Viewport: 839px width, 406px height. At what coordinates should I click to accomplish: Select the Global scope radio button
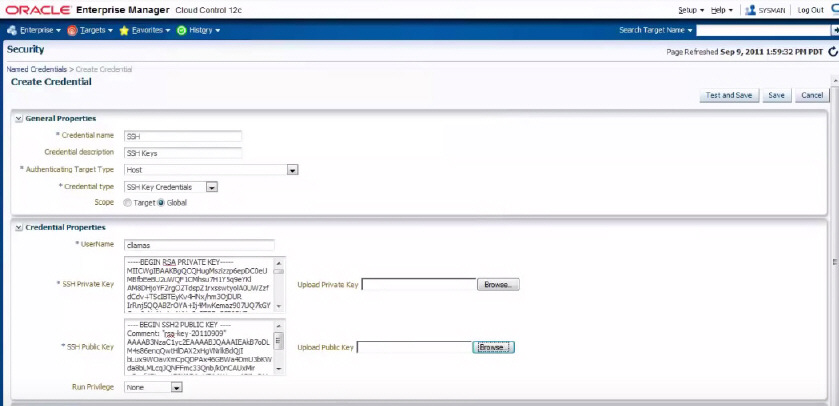pyautogui.click(x=161, y=203)
